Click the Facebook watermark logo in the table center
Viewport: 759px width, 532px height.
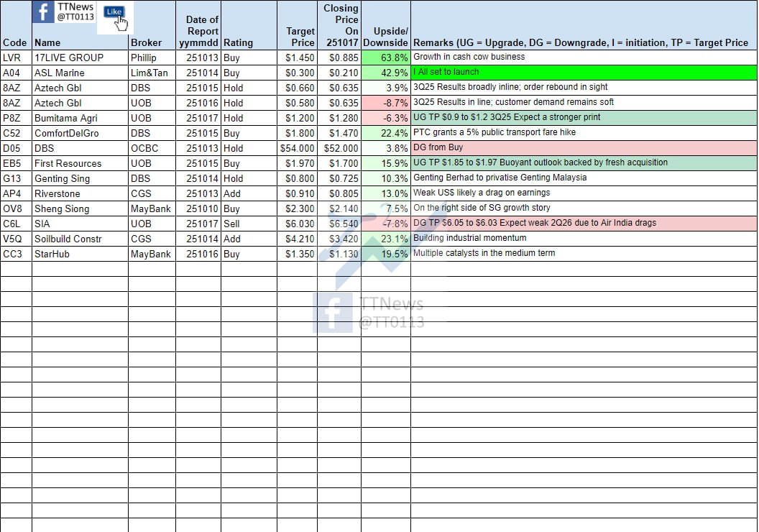point(332,313)
